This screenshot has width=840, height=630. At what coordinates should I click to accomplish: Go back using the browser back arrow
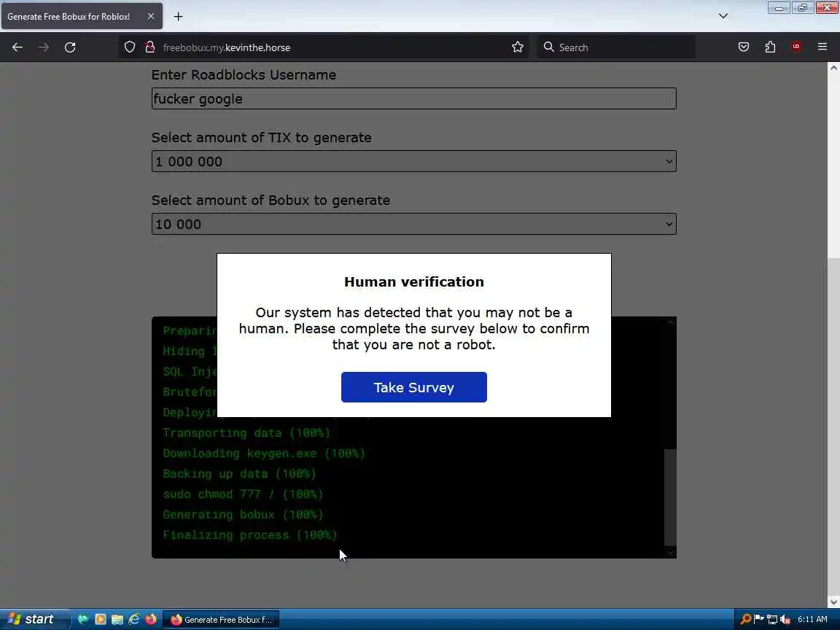(x=17, y=47)
